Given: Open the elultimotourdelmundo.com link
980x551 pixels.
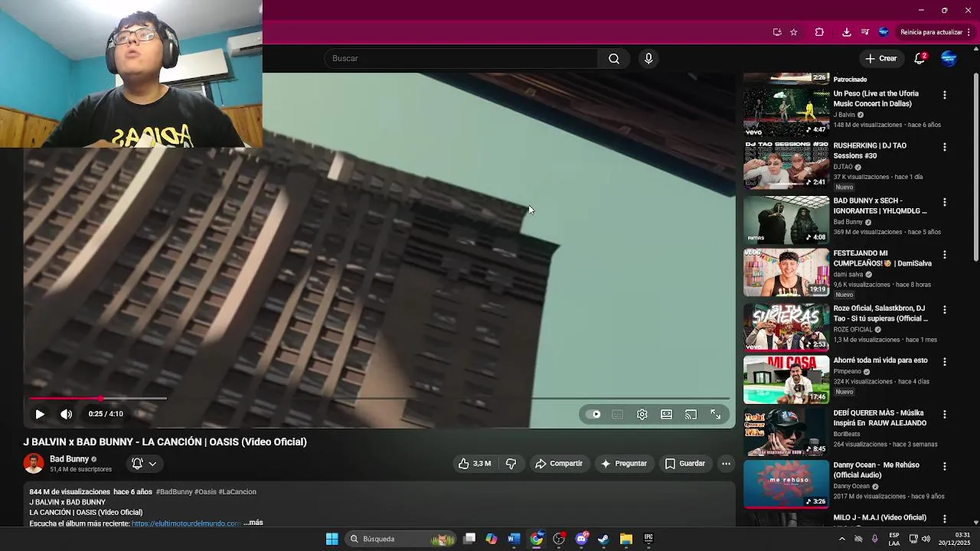Looking at the screenshot, I should 186,523.
